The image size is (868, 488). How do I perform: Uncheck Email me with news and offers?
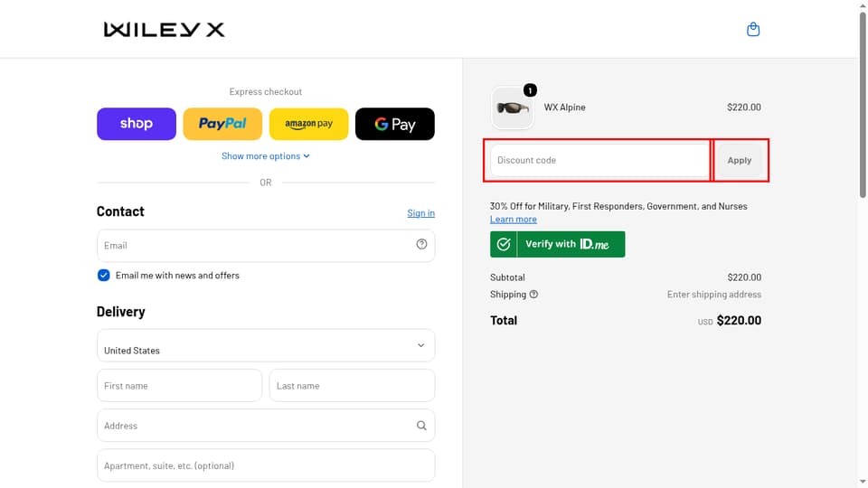pos(103,276)
